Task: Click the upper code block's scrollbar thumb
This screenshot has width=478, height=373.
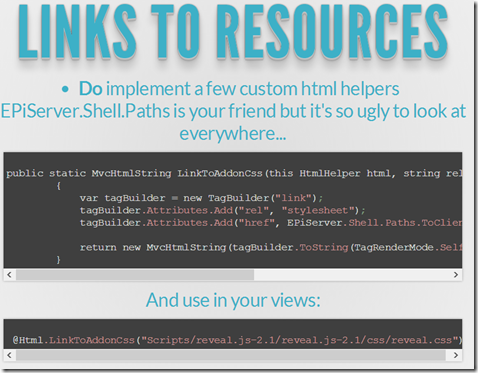Action: [135, 275]
